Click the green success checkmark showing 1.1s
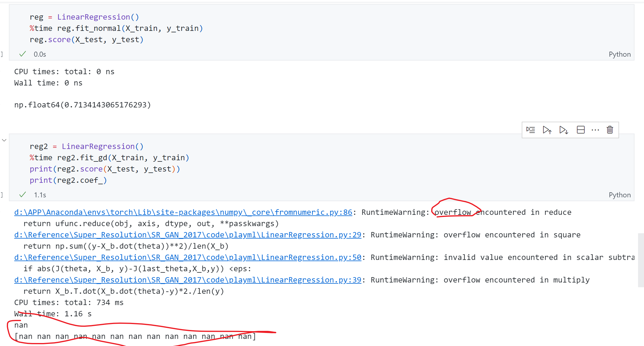 23,195
